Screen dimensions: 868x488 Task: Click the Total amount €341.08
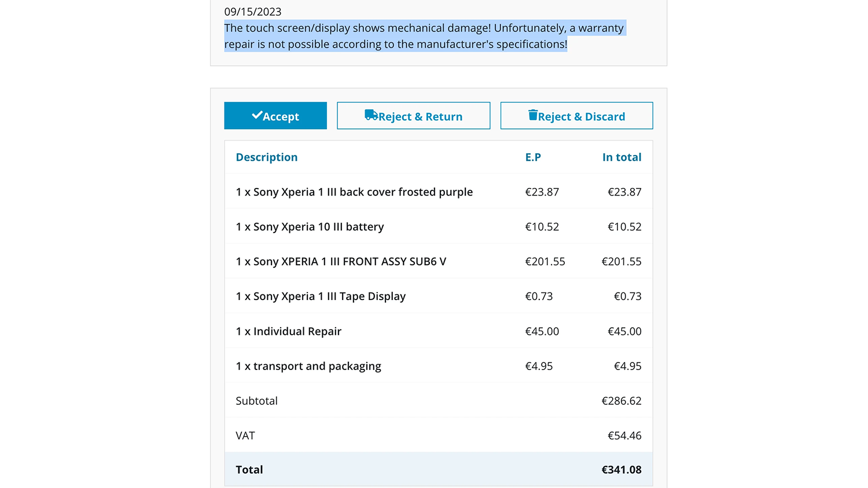621,469
